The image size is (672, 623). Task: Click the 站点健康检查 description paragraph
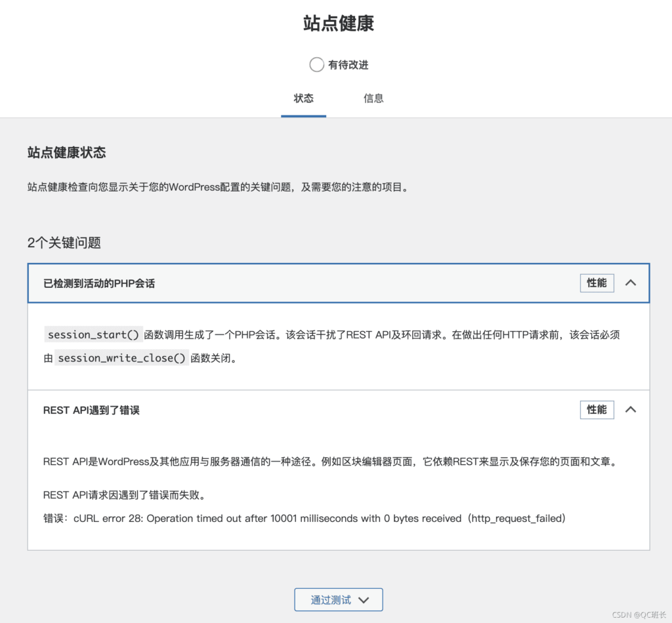click(219, 187)
